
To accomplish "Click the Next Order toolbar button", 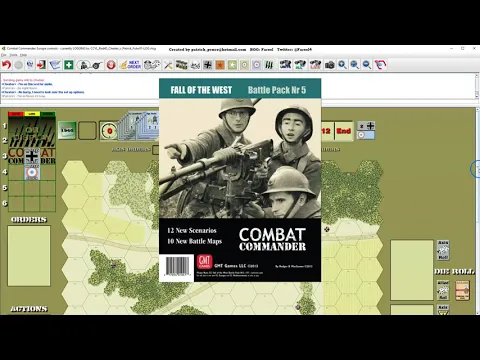I will (x=130, y=65).
